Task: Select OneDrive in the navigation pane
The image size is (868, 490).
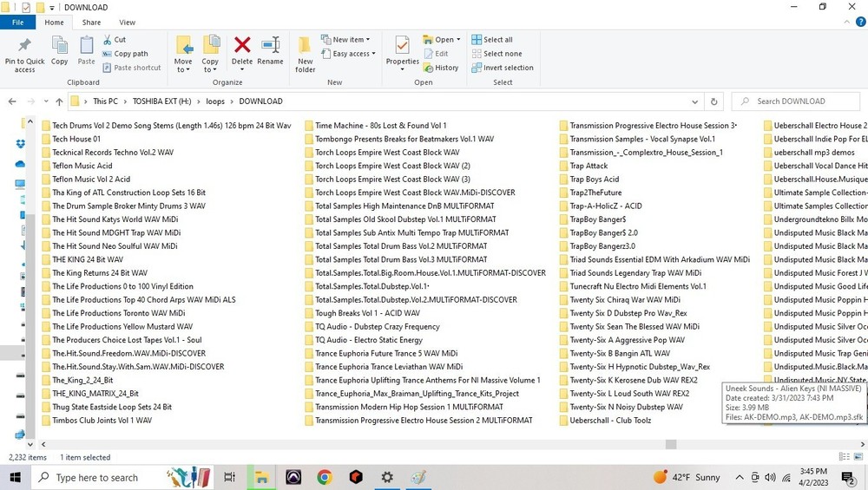Action: coord(21,164)
